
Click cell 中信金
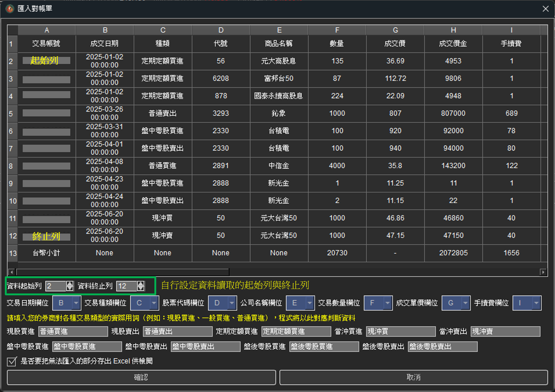point(279,166)
